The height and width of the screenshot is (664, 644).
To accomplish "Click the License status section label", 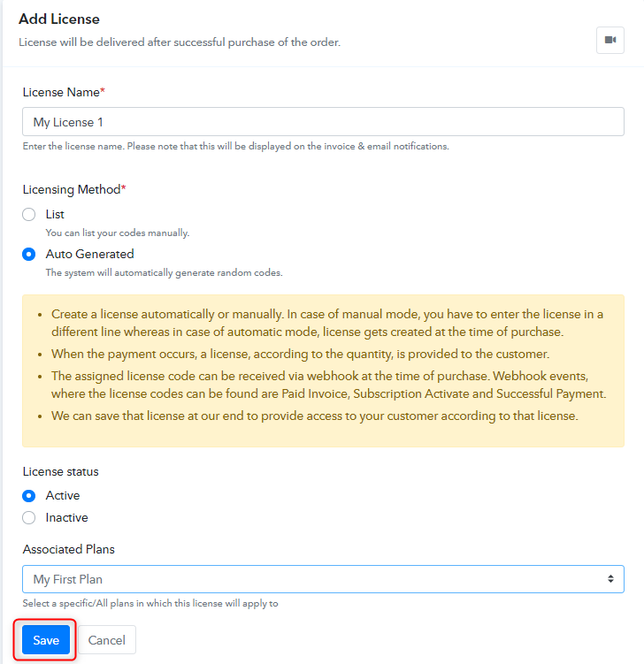I will point(60,472).
